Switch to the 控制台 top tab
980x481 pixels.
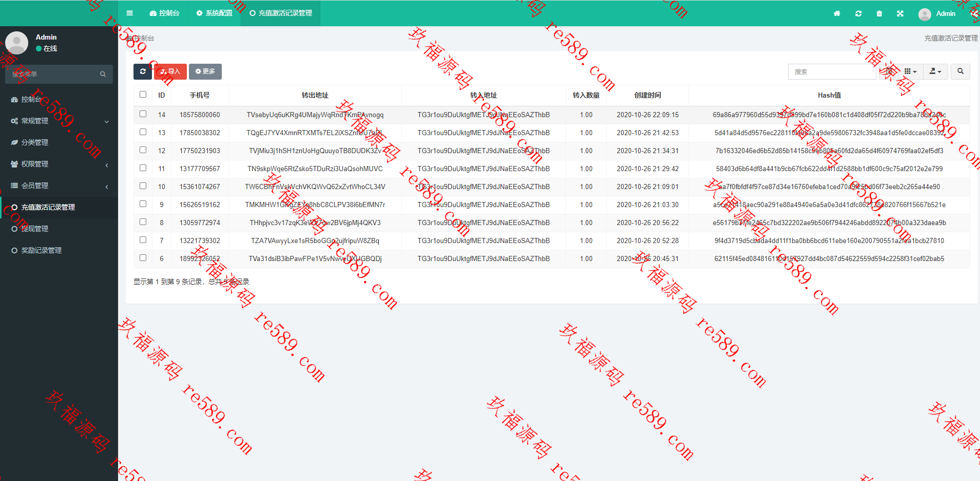tap(164, 13)
